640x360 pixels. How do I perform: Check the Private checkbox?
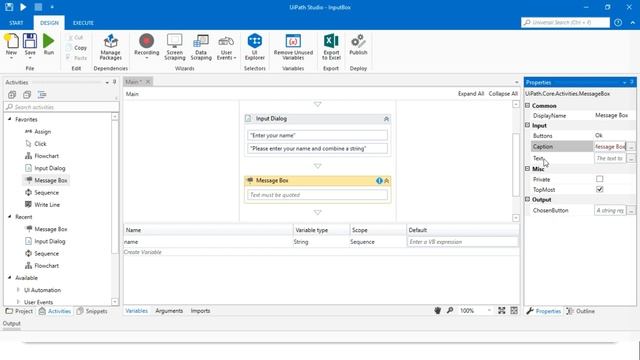pos(599,179)
